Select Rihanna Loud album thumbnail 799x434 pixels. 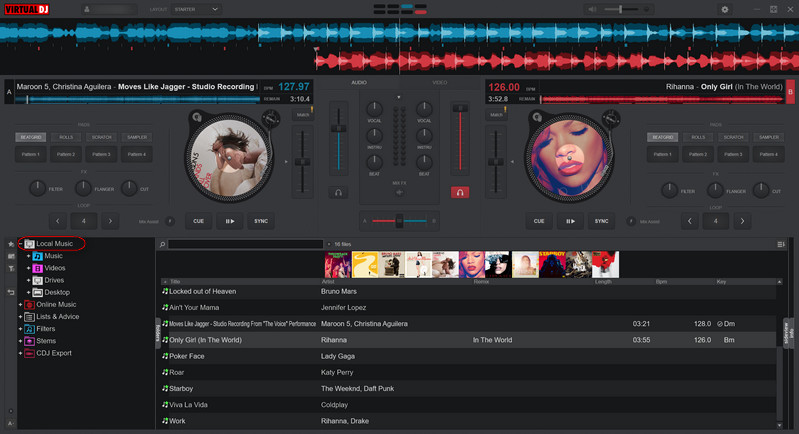click(472, 264)
